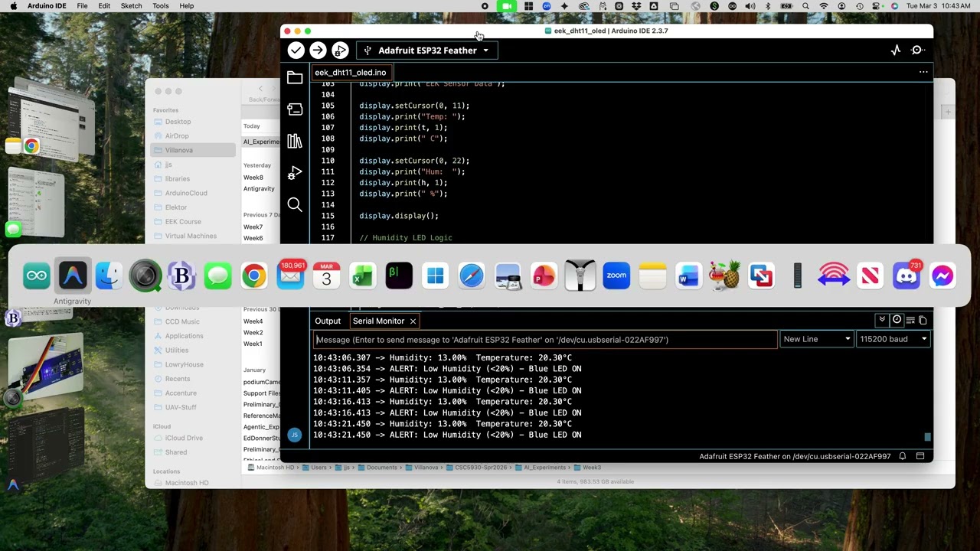Image resolution: width=980 pixels, height=551 pixels.
Task: Copy the serial monitor output icon
Action: (x=923, y=320)
